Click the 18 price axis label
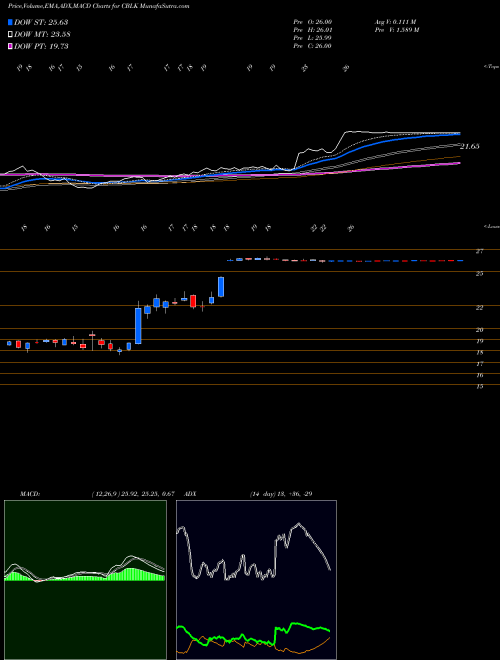The height and width of the screenshot is (660, 500). 479,353
